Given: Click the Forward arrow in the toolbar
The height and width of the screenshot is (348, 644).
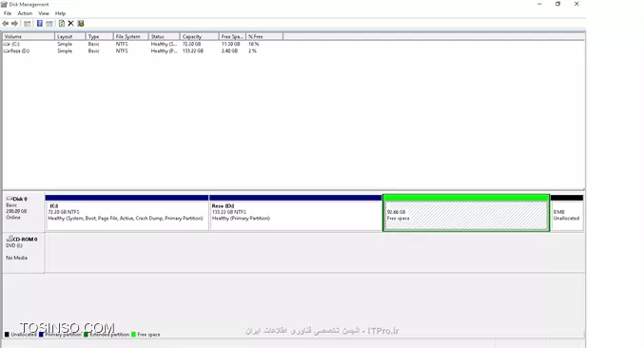Looking at the screenshot, I should point(15,24).
